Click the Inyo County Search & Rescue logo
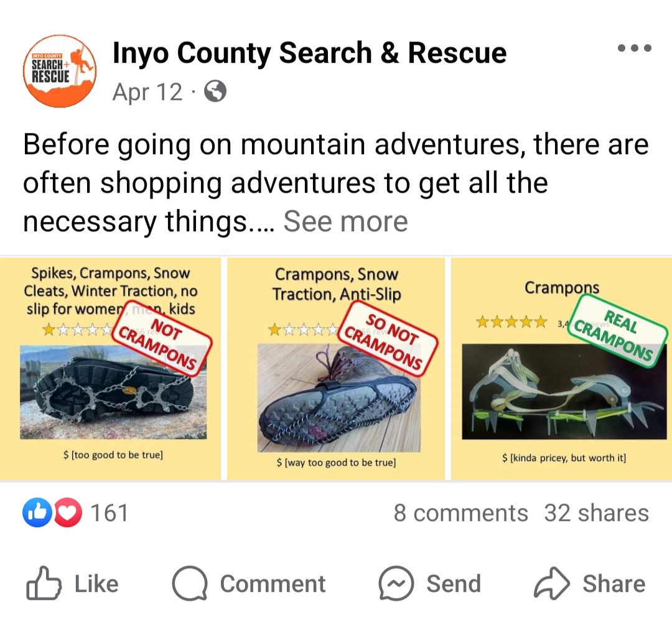 [60, 71]
